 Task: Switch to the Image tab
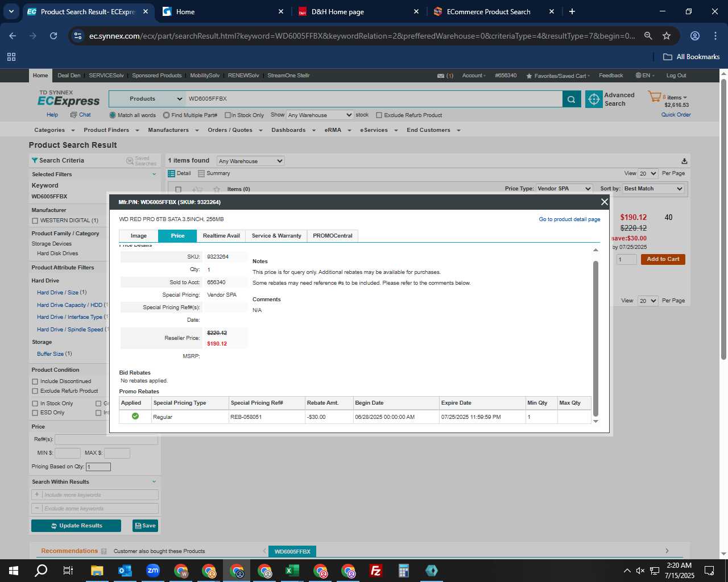pos(139,236)
